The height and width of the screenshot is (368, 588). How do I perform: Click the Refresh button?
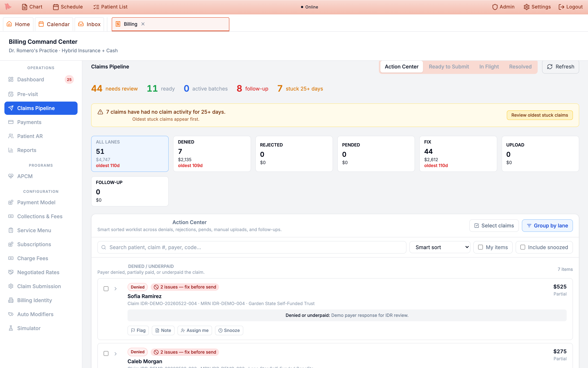click(560, 67)
